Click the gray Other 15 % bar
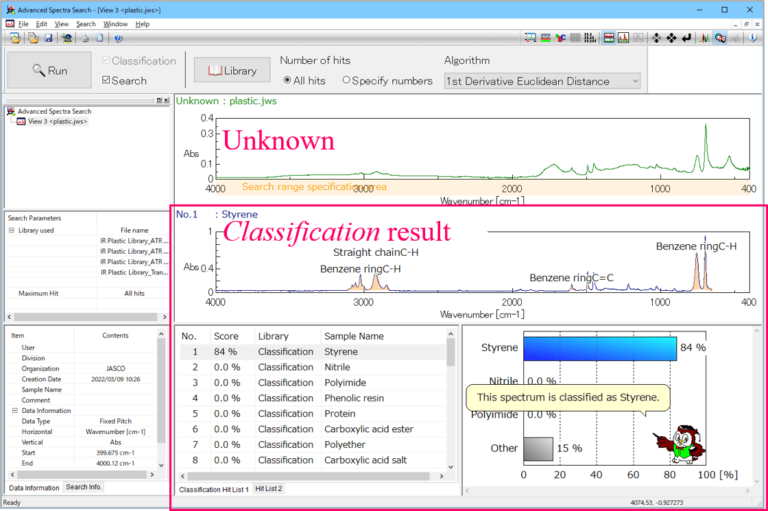768x511 pixels. point(538,449)
